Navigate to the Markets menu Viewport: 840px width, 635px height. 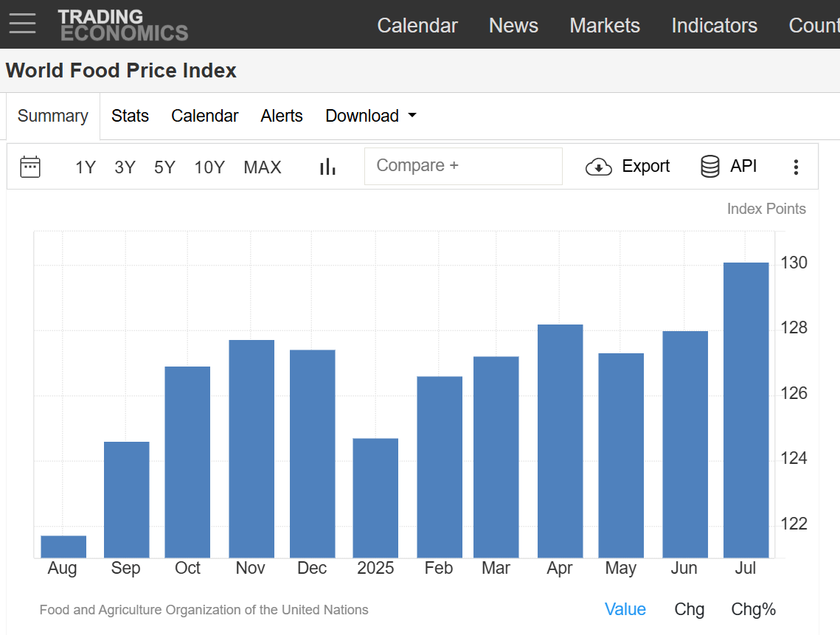pyautogui.click(x=605, y=25)
